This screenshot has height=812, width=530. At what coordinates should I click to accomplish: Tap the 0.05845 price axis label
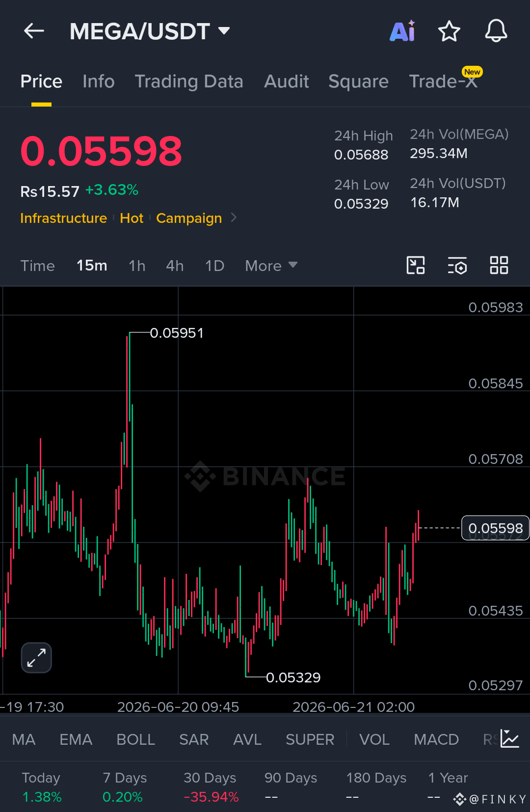tap(496, 383)
